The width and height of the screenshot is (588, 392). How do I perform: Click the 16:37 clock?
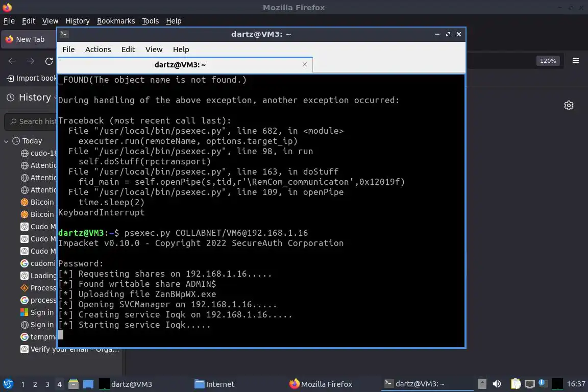[x=576, y=384]
